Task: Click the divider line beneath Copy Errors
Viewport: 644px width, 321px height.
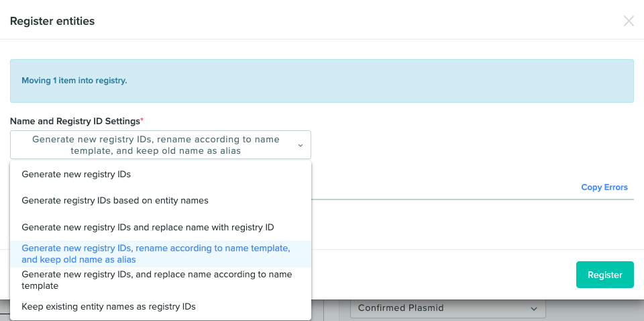Action: 472,199
